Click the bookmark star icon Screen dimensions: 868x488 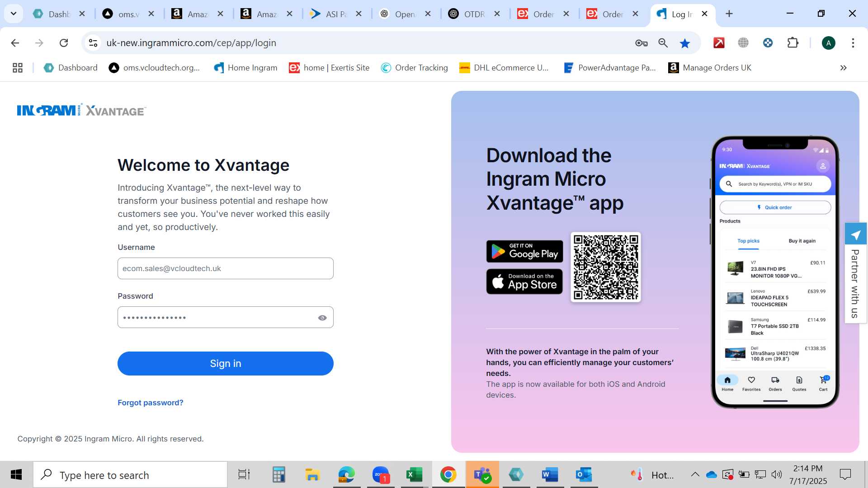(x=685, y=43)
